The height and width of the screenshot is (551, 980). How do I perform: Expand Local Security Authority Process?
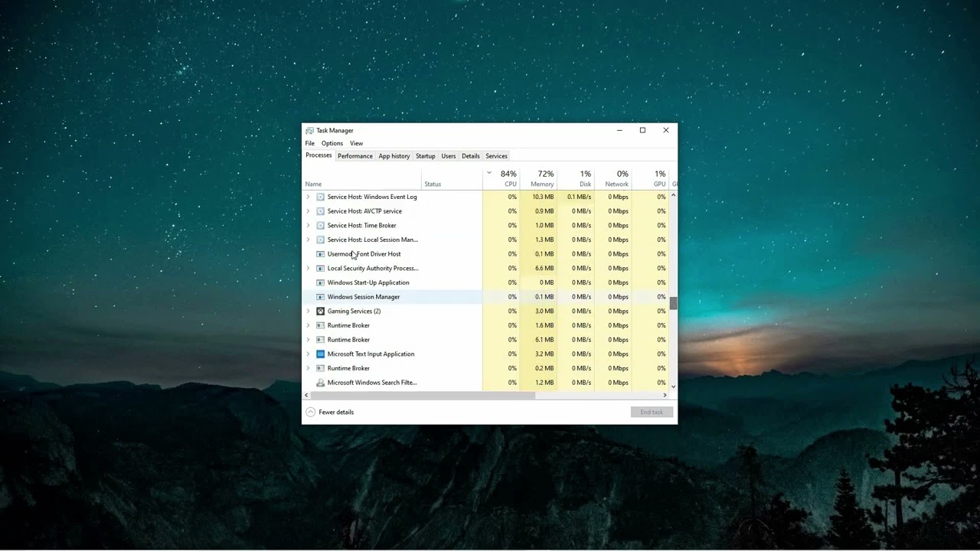[308, 269]
